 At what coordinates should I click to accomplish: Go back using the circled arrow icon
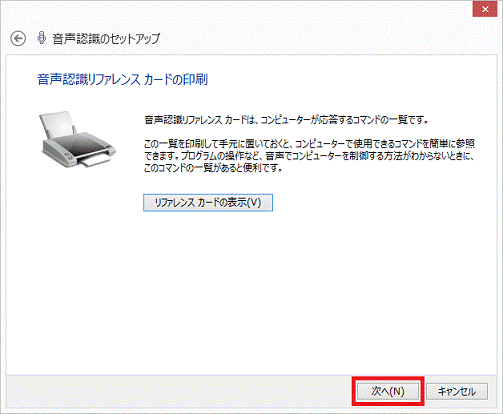(x=18, y=39)
